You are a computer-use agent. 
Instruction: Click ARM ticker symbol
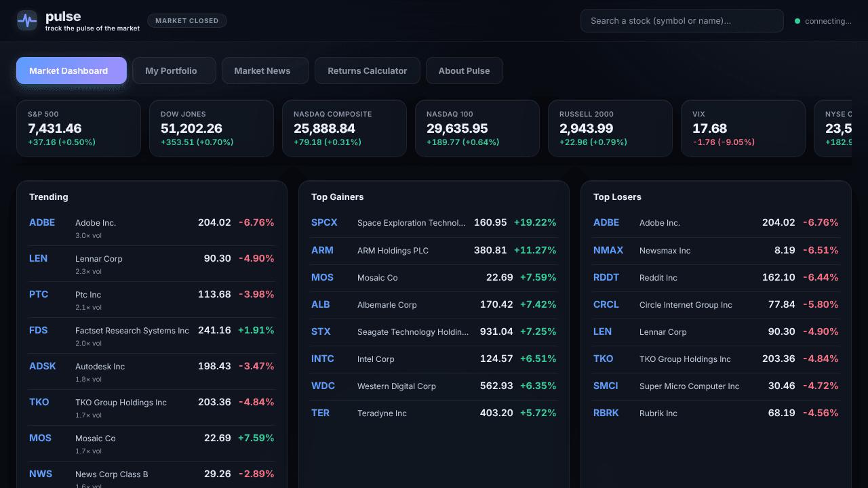coord(322,250)
